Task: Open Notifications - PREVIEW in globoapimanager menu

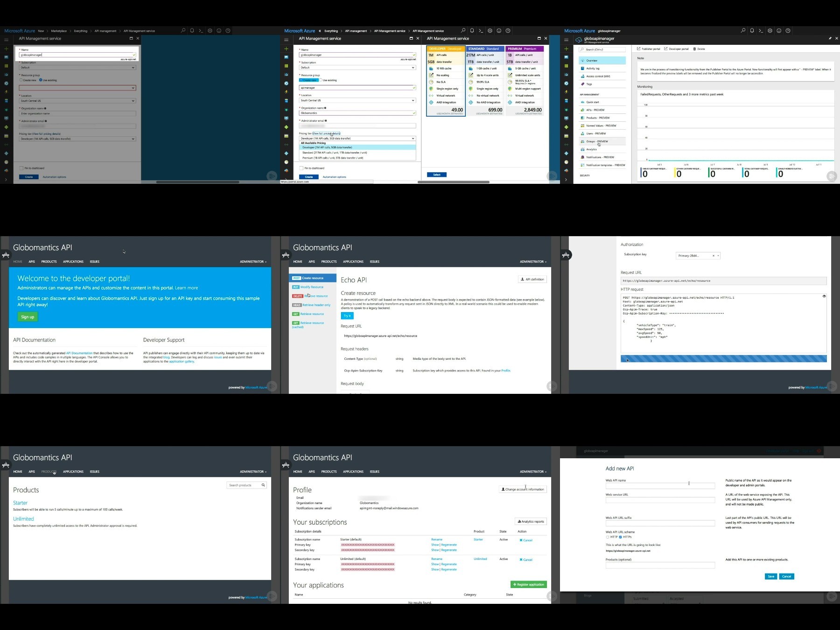Action: pos(602,157)
